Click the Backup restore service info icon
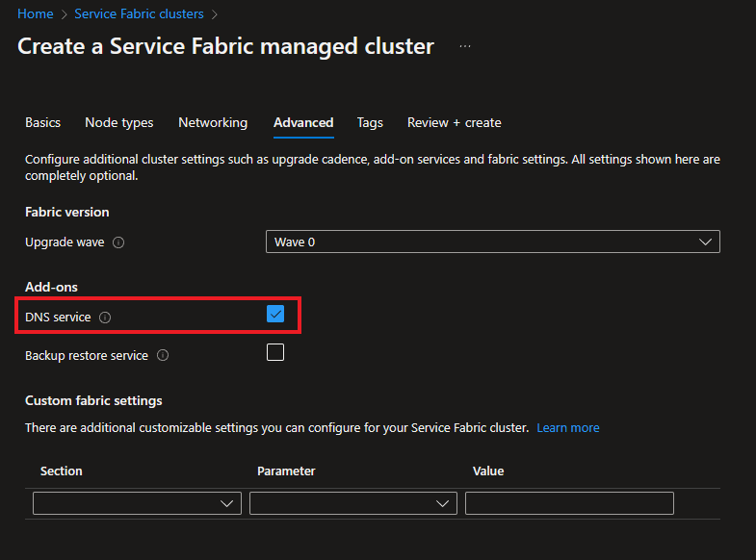 tap(163, 356)
